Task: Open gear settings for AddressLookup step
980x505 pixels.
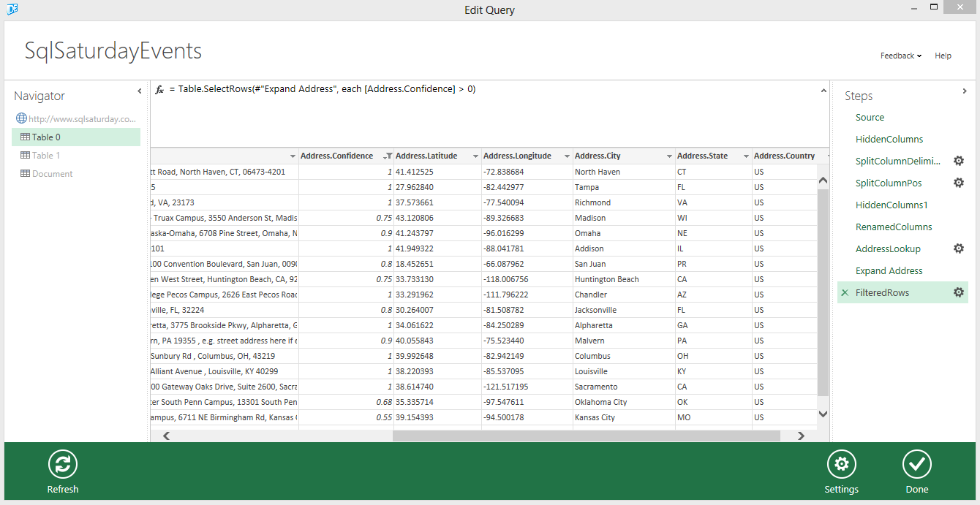Action: [x=959, y=248]
